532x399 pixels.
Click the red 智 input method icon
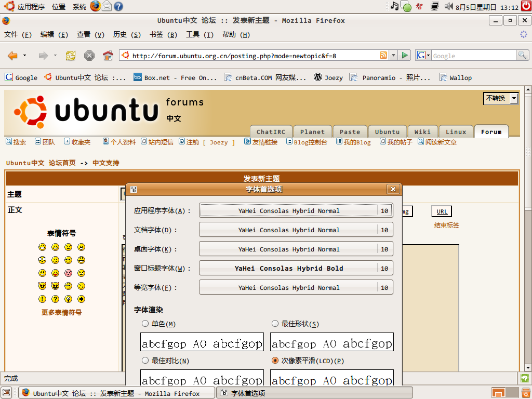419,6
